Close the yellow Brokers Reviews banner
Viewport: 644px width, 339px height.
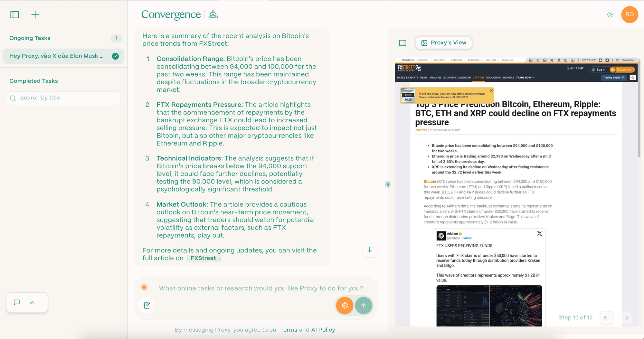pos(491,90)
